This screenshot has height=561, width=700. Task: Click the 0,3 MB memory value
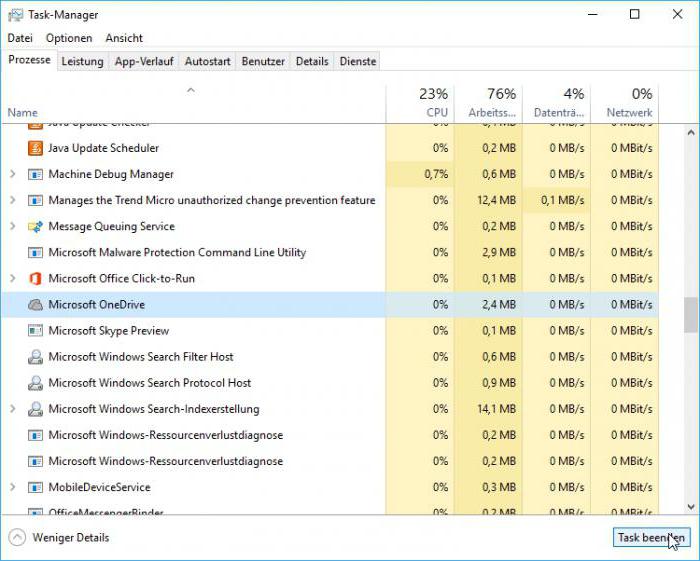pyautogui.click(x=499, y=487)
